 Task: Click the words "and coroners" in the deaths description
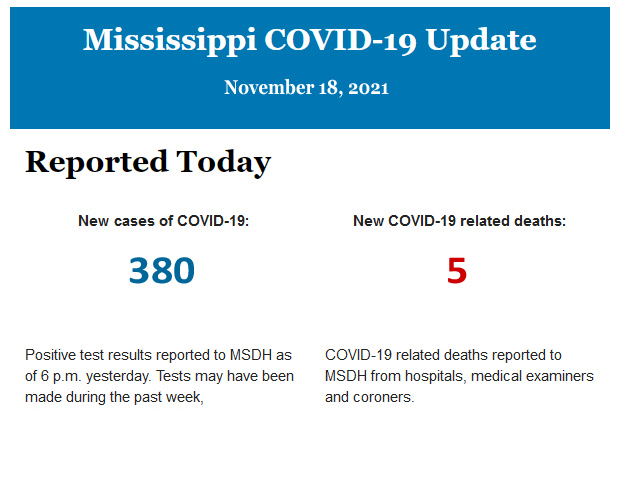369,397
